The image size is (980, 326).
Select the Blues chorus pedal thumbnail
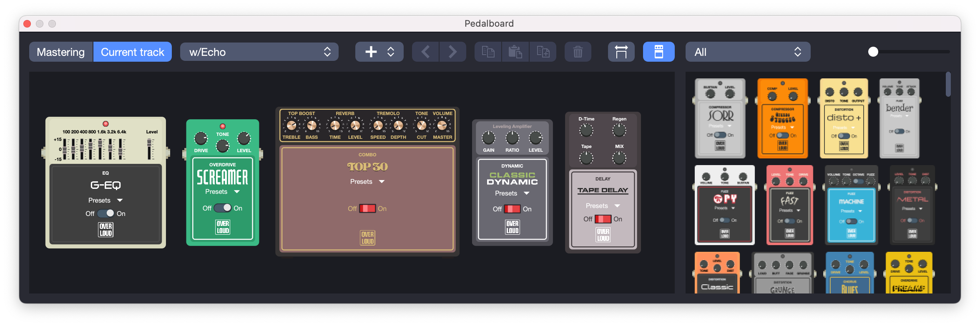click(850, 273)
